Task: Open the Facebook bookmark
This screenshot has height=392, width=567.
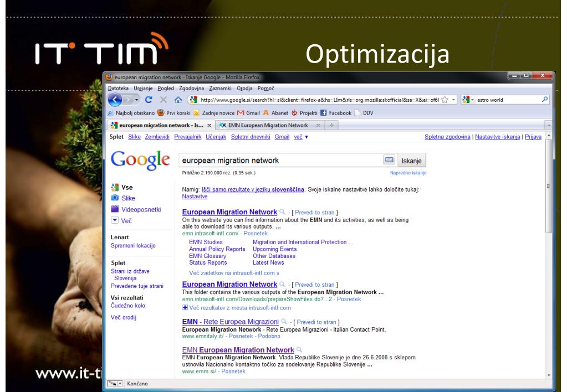Action: tap(336, 113)
